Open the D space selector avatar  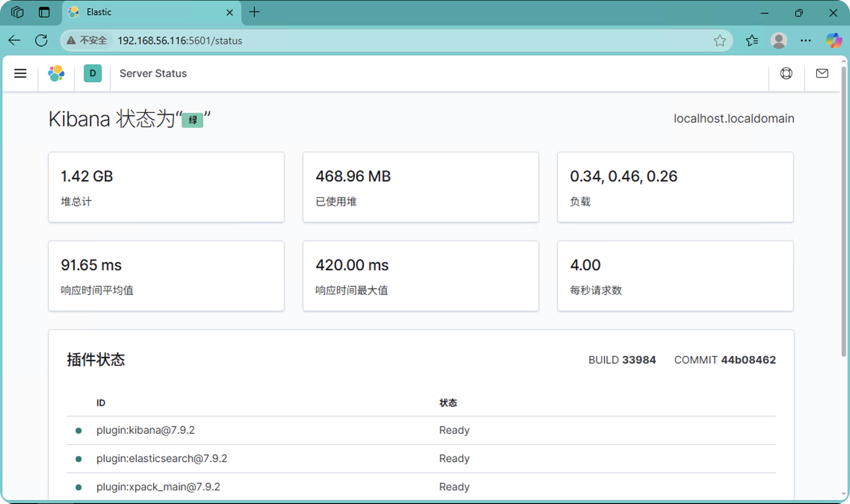pos(93,73)
